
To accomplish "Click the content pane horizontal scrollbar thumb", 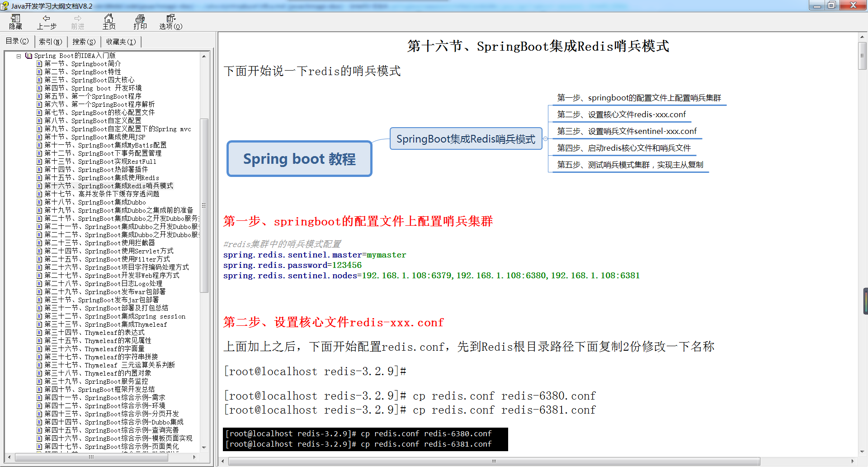I will click(494, 462).
